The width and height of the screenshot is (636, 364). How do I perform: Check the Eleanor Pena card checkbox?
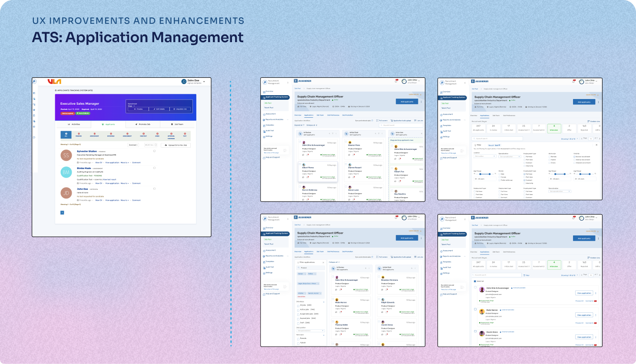(x=346, y=142)
